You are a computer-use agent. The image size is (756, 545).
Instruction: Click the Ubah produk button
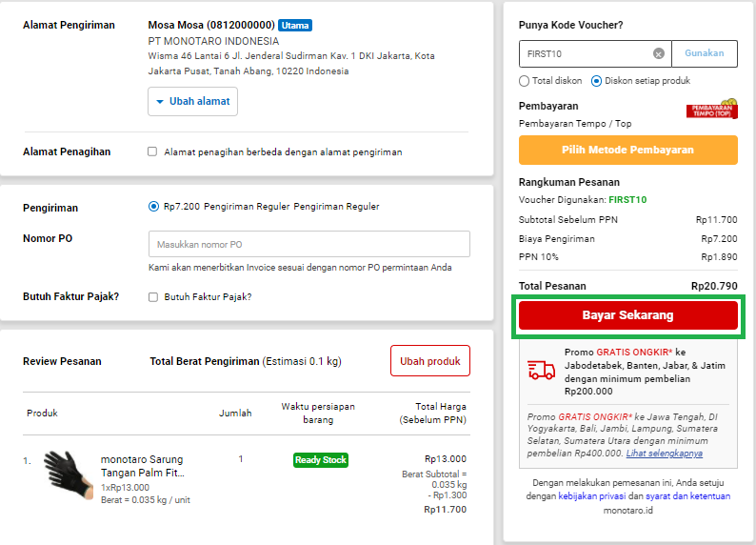click(430, 361)
